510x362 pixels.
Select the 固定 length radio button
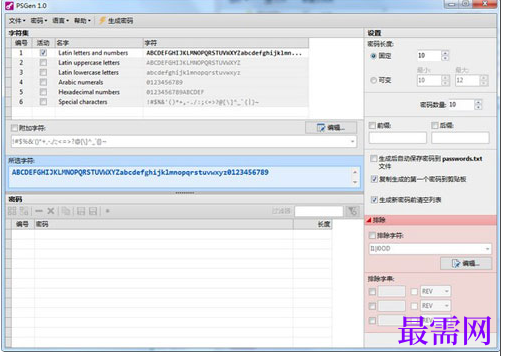pyautogui.click(x=373, y=56)
